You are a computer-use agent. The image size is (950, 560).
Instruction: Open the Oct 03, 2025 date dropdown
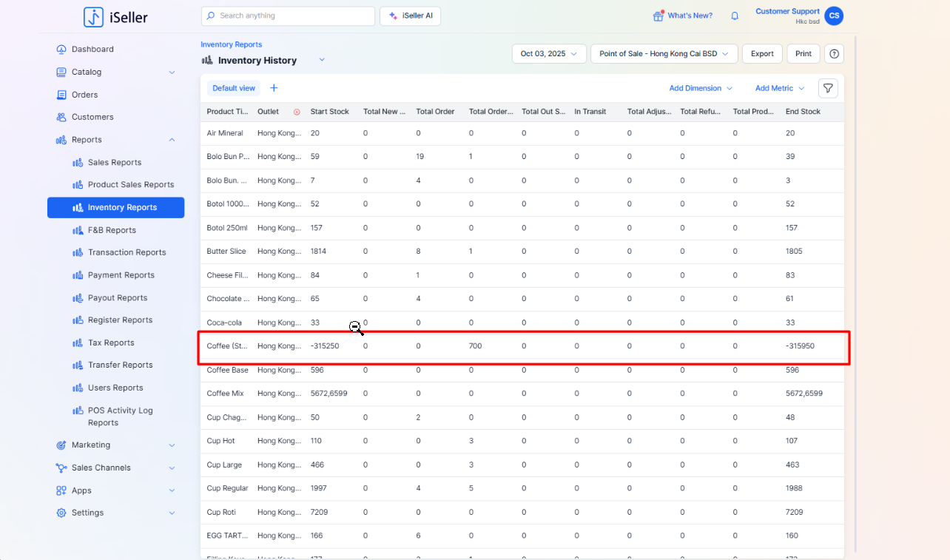pos(549,54)
